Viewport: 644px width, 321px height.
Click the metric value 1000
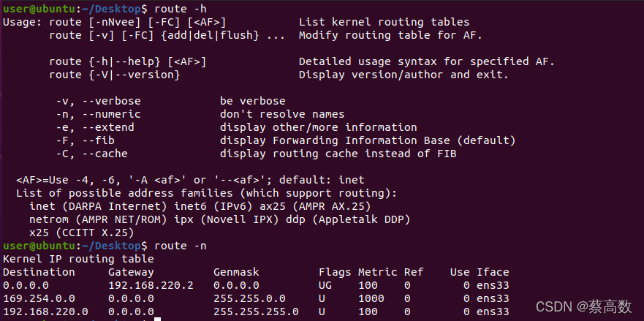371,298
